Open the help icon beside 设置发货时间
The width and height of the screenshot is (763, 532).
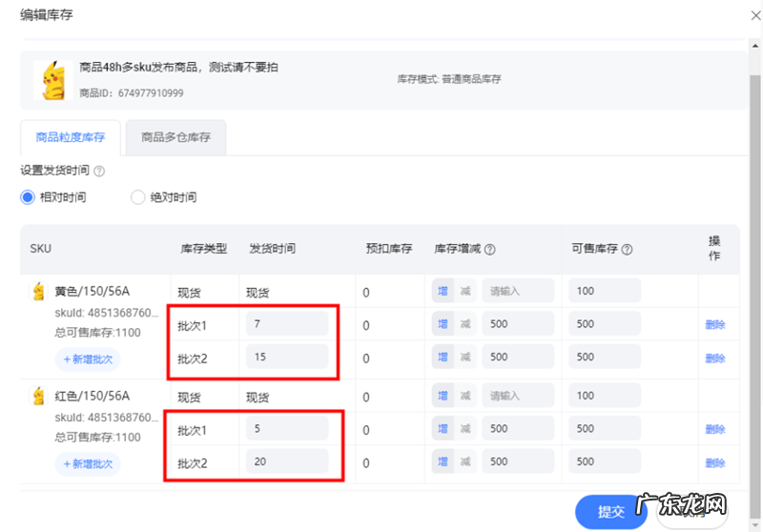coord(99,172)
